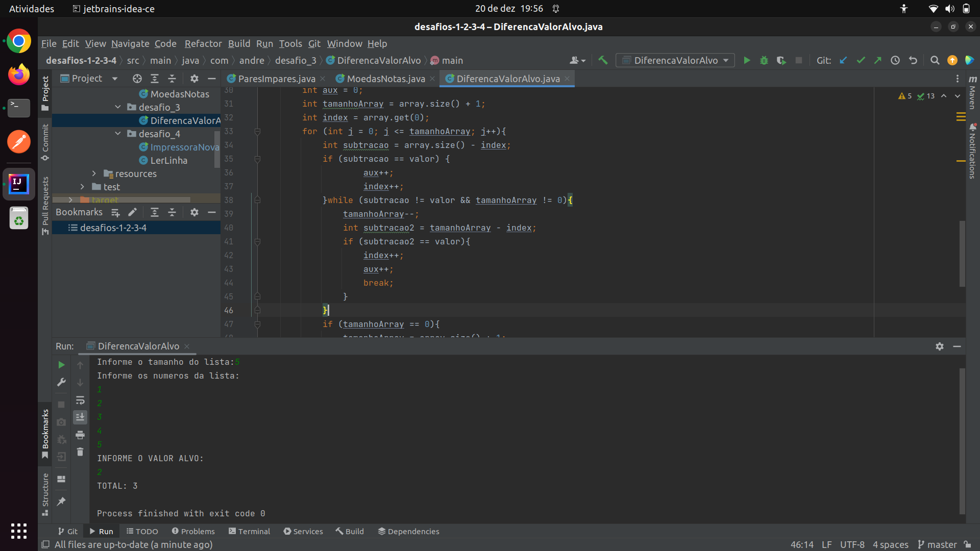Pin the Run tool window

click(61, 503)
